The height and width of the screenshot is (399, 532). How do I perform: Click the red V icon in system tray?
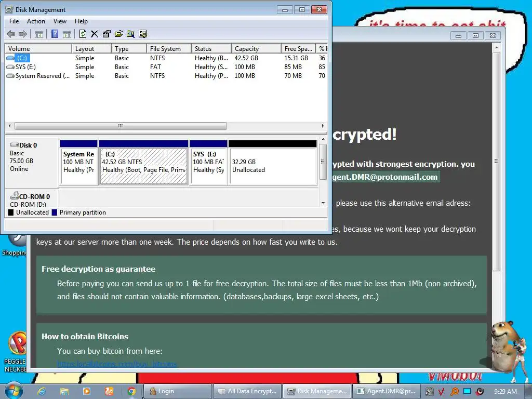coord(441,392)
